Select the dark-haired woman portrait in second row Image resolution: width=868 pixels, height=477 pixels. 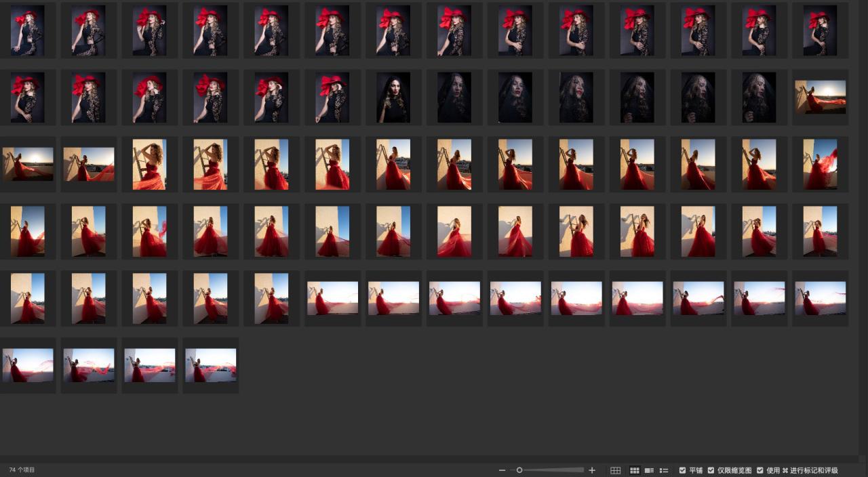click(x=393, y=98)
